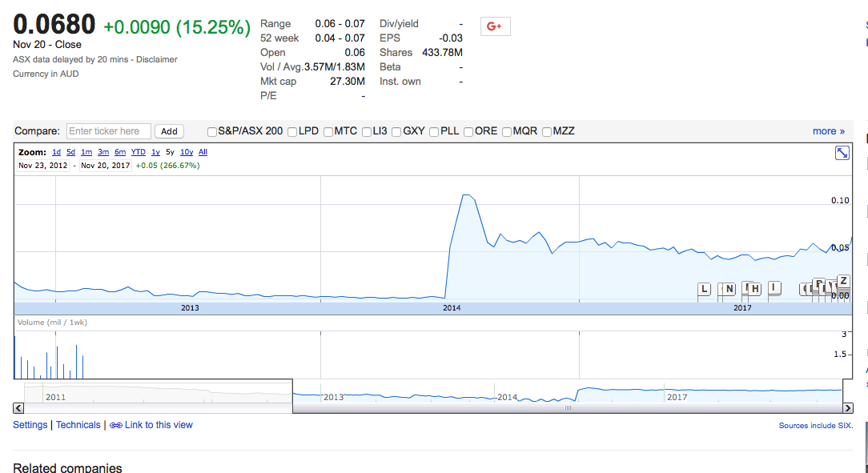868x473 pixels.
Task: Click the timeline scroll right arrow
Action: coord(848,408)
